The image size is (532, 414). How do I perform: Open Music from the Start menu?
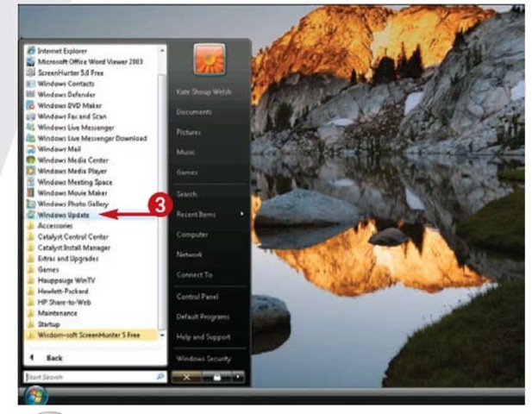coord(185,152)
